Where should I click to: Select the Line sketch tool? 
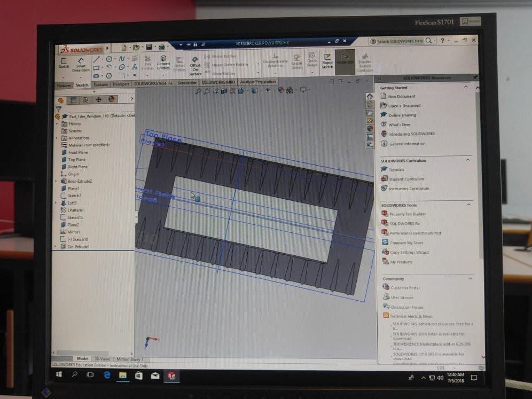click(97, 59)
